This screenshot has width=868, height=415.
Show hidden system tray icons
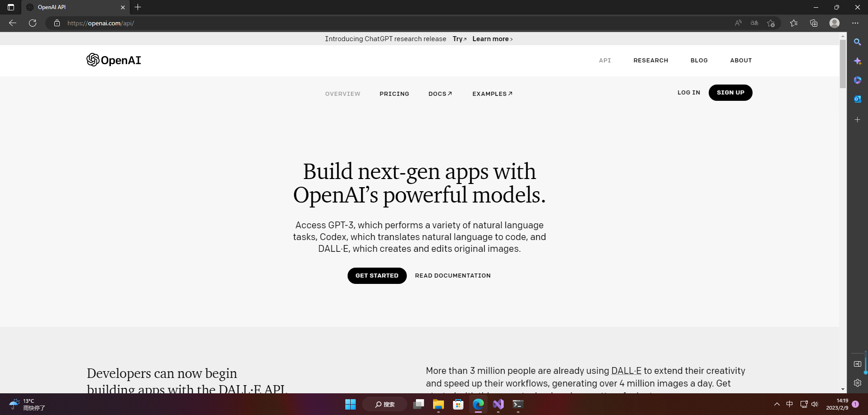[x=777, y=404]
